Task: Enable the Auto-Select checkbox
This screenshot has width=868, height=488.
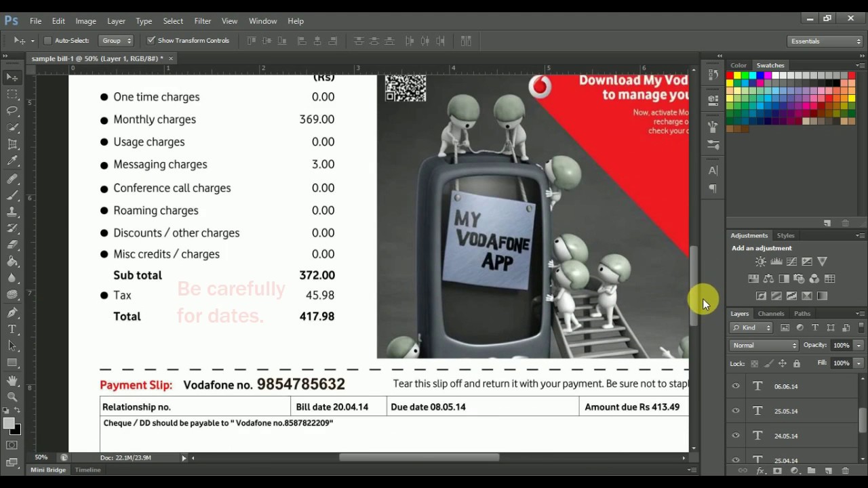Action: pyautogui.click(x=47, y=41)
